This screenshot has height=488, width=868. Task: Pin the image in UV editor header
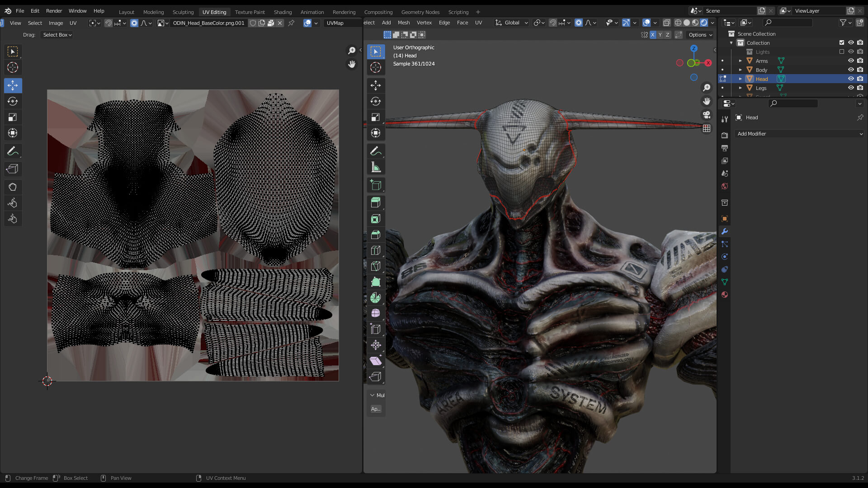[292, 23]
